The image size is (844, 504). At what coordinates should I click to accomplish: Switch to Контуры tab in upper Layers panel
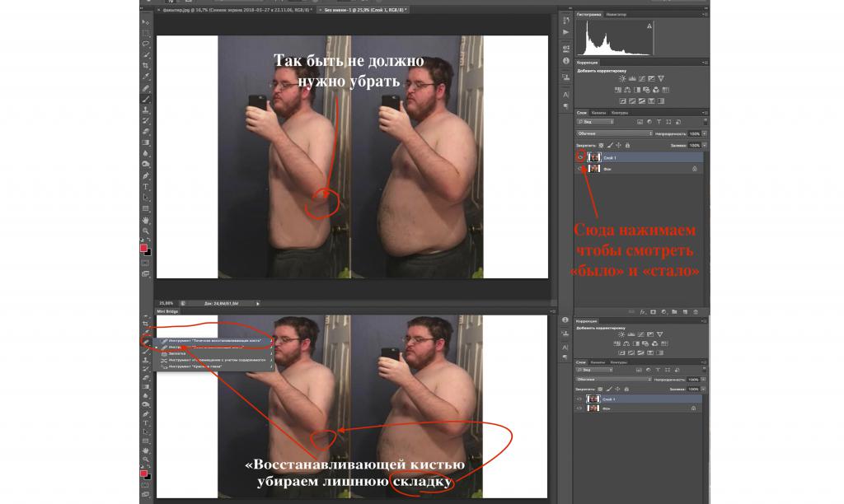[x=620, y=113]
